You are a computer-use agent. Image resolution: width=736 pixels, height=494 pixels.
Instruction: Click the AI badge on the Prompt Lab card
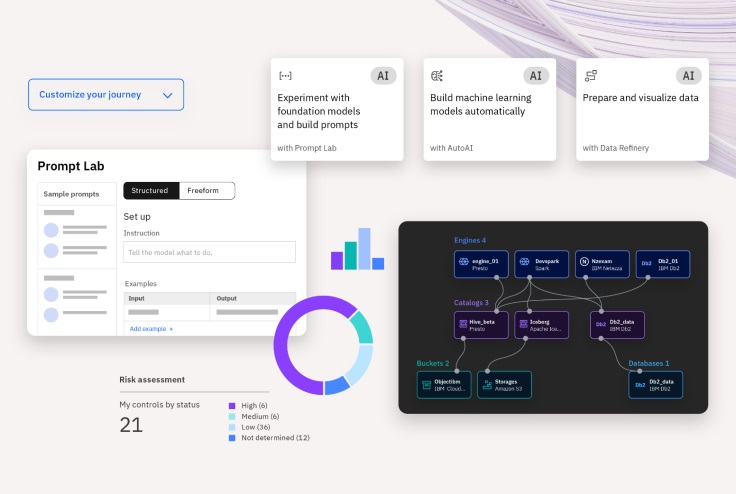pos(383,76)
